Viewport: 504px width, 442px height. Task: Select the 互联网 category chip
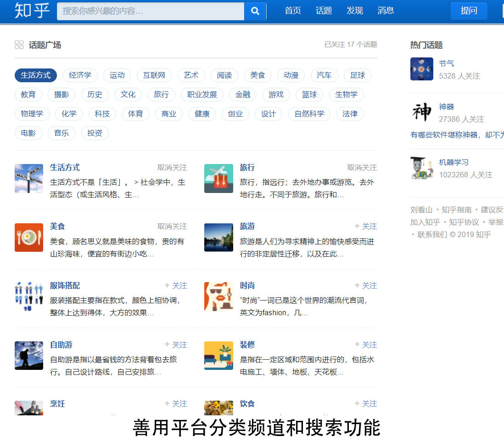pyautogui.click(x=154, y=75)
